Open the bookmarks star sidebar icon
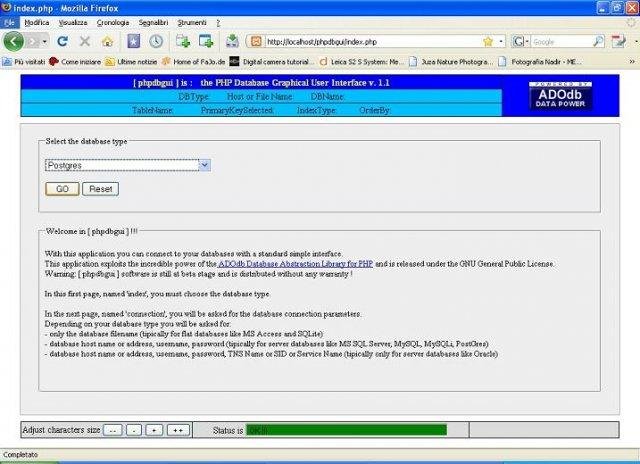The width and height of the screenshot is (640, 464). tap(133, 41)
